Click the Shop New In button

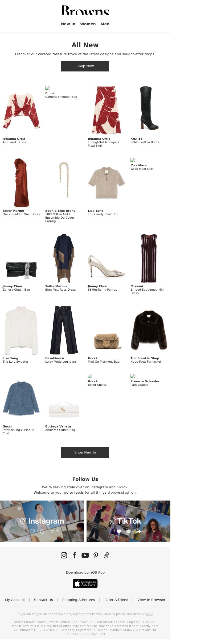coord(85,452)
